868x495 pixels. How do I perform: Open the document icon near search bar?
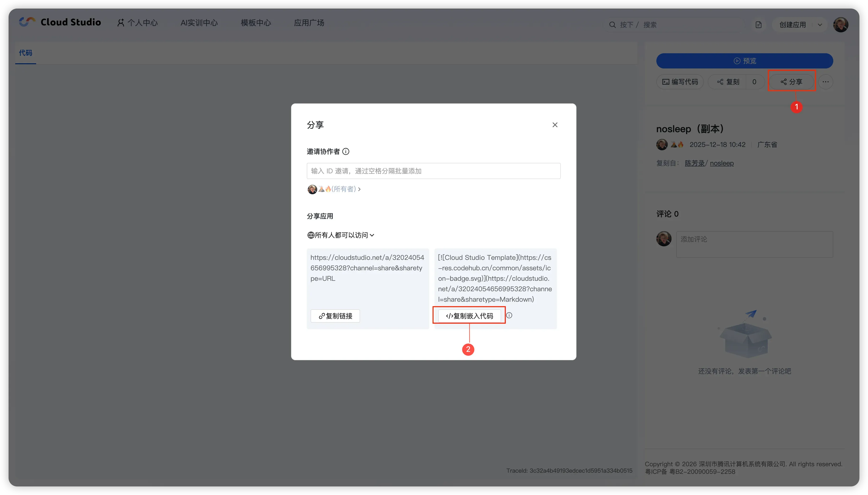tap(759, 25)
